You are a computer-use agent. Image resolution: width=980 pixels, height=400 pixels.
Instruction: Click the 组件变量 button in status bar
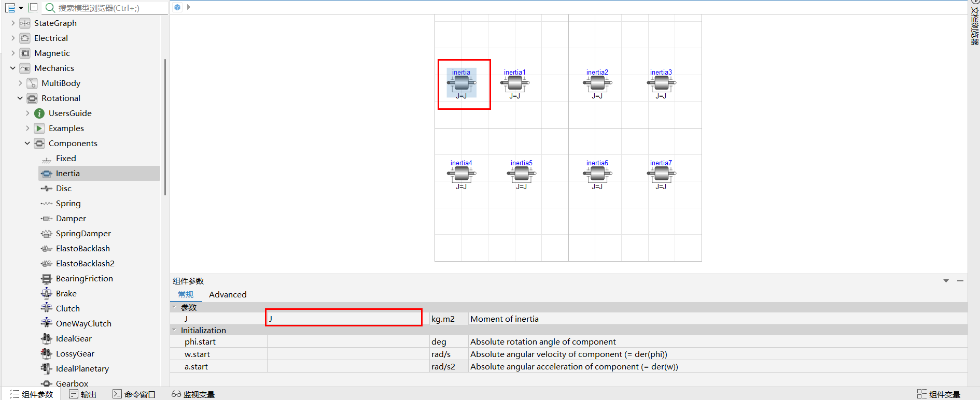pos(939,394)
